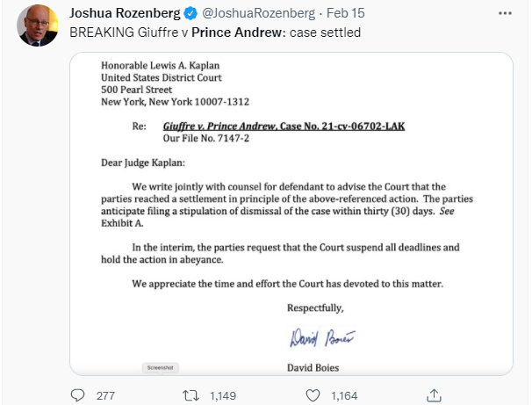Open Joshua Rozenberg's profile picture
Screen dimensions: 532x405
pyautogui.click(x=38, y=25)
